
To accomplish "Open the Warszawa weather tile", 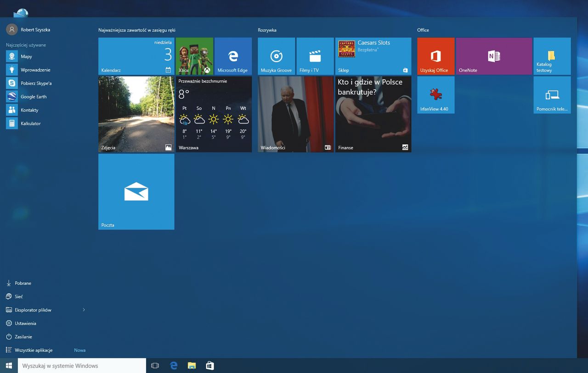I will [x=214, y=114].
